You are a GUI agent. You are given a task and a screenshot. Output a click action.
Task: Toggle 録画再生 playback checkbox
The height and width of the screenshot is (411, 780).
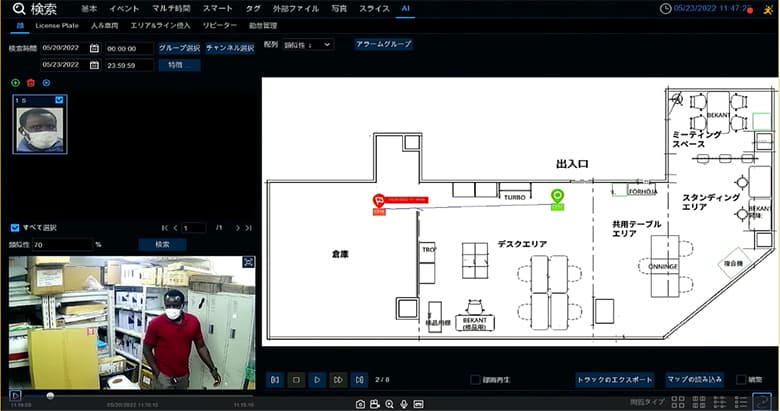tap(475, 380)
